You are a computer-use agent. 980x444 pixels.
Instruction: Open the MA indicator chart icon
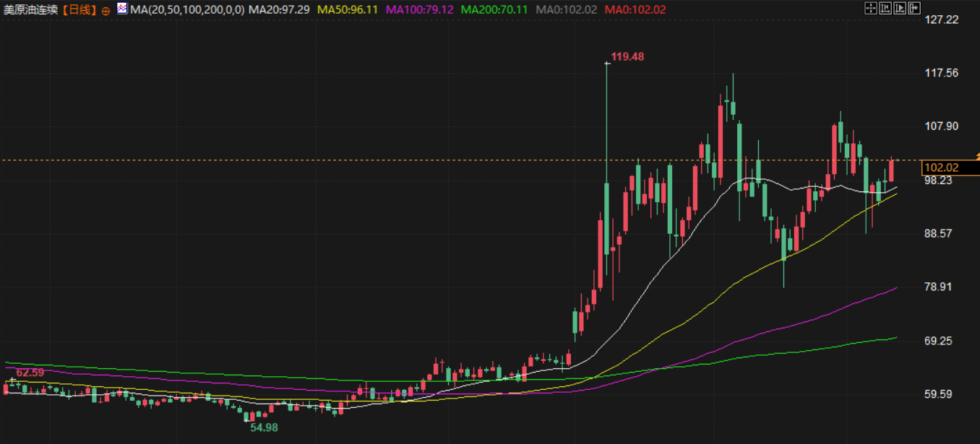[122, 9]
